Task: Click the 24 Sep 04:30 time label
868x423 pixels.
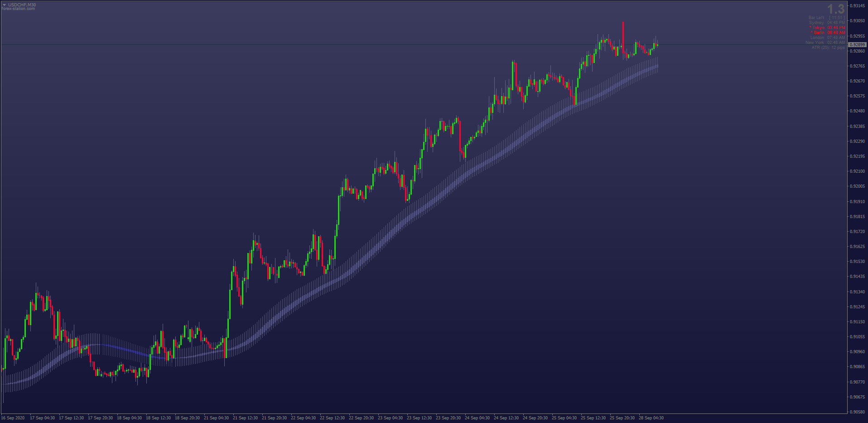Action: coord(477,418)
